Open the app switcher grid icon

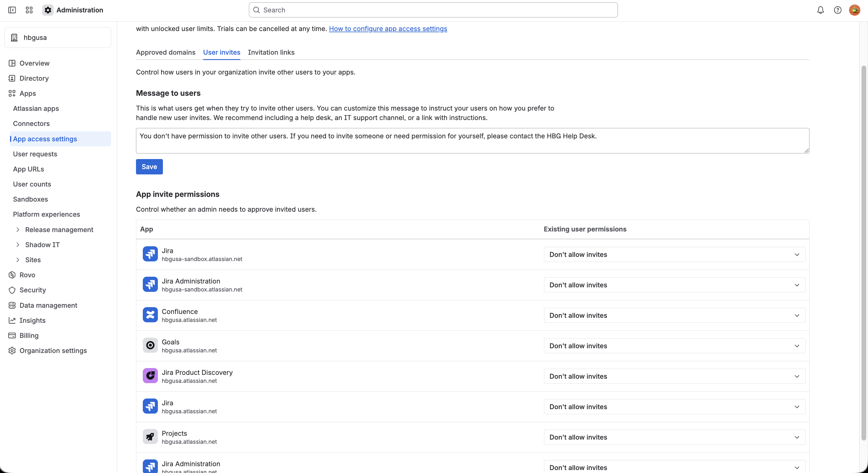coord(29,10)
